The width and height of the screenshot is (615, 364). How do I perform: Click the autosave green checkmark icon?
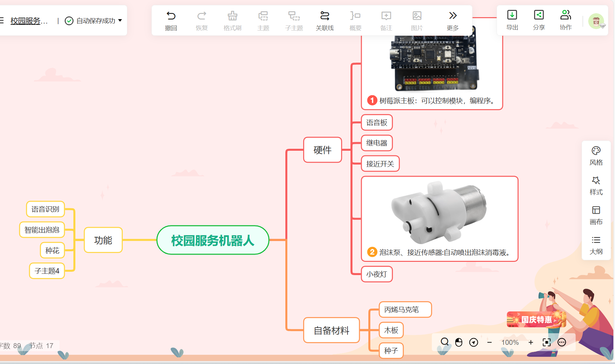click(69, 21)
